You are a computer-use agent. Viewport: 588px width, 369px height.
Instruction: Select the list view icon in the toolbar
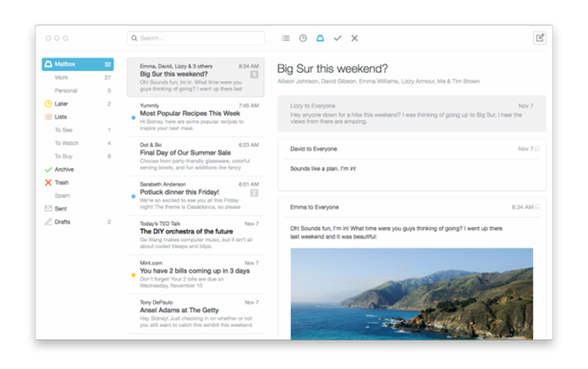pos(285,38)
